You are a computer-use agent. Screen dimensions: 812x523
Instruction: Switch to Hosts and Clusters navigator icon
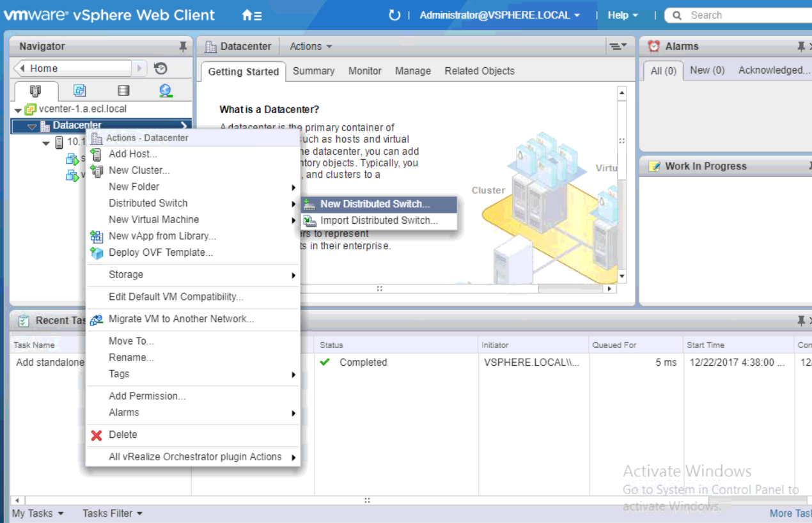[x=36, y=91]
